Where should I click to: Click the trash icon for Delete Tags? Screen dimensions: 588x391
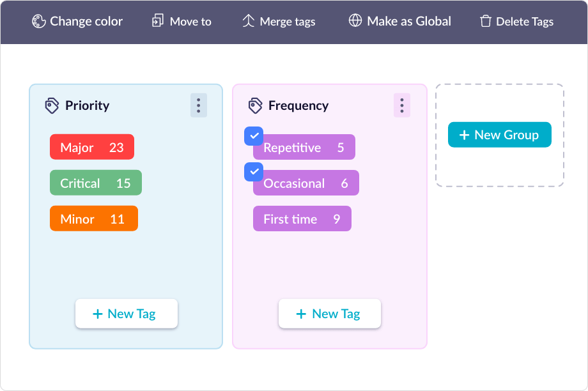click(x=487, y=21)
